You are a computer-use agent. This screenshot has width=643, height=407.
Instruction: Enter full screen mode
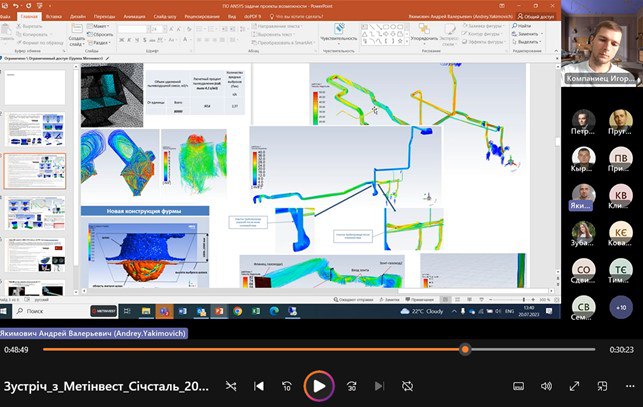(575, 386)
